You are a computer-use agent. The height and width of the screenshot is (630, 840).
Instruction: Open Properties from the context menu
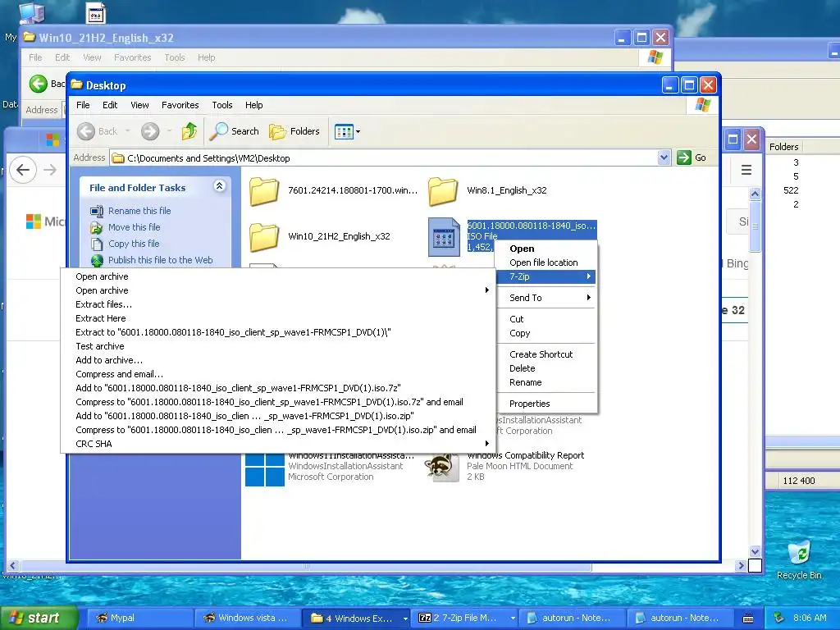coord(546,404)
